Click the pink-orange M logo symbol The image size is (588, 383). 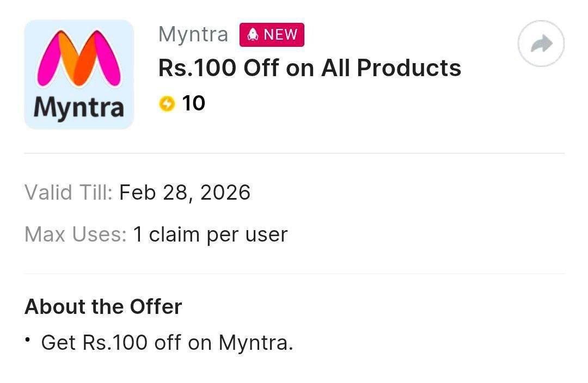coord(78,59)
